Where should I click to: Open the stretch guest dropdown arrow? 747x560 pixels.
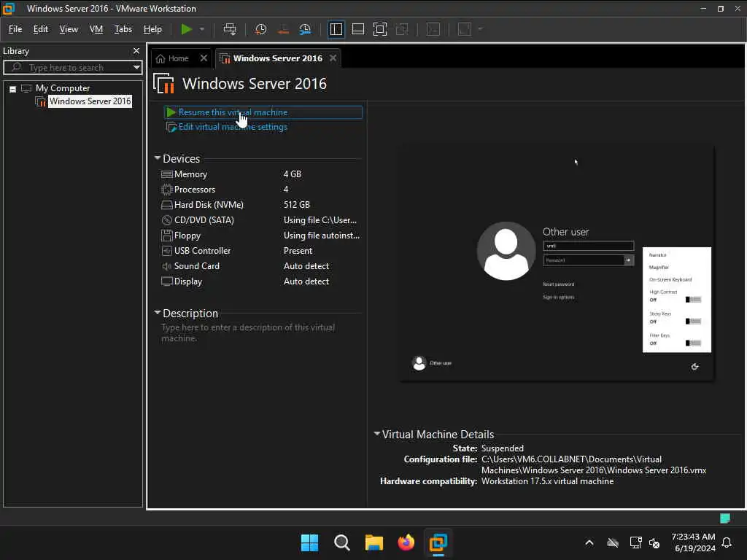tap(480, 29)
